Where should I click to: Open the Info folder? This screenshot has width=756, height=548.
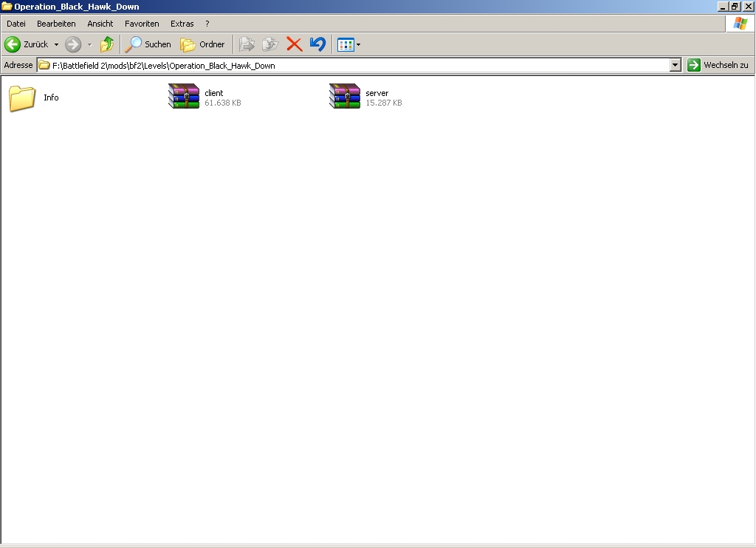[x=23, y=97]
